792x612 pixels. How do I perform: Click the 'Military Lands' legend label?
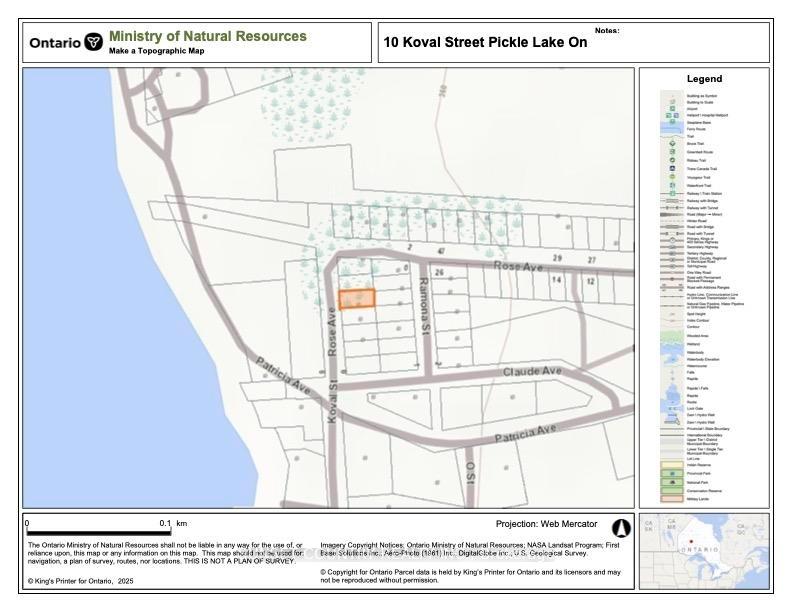pos(698,499)
